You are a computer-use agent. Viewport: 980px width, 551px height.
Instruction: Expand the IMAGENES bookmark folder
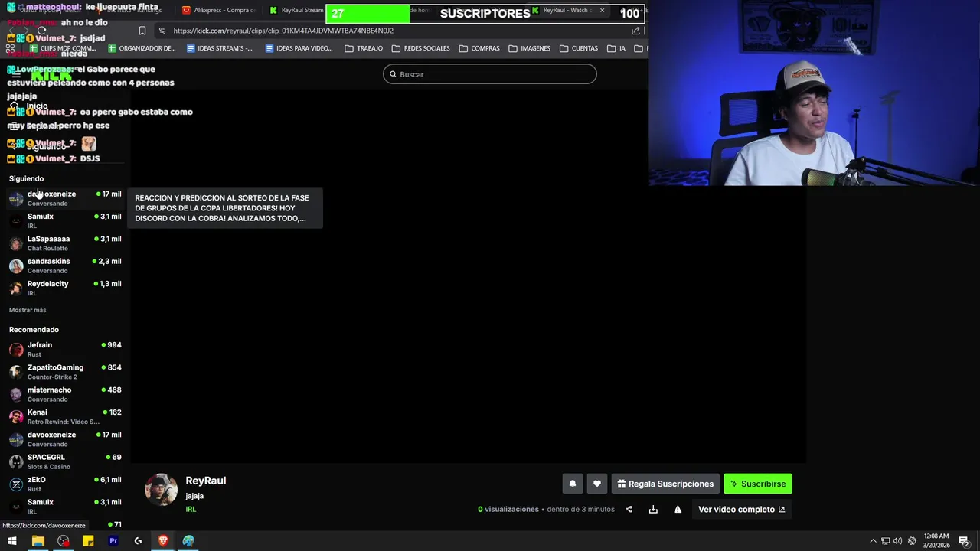(530, 48)
